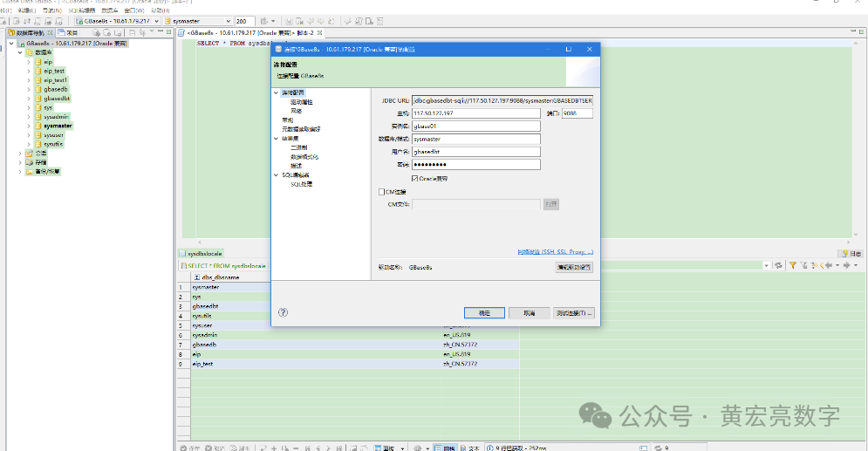The image size is (868, 451).
Task: Expand the gbasedb database node
Action: (x=29, y=90)
